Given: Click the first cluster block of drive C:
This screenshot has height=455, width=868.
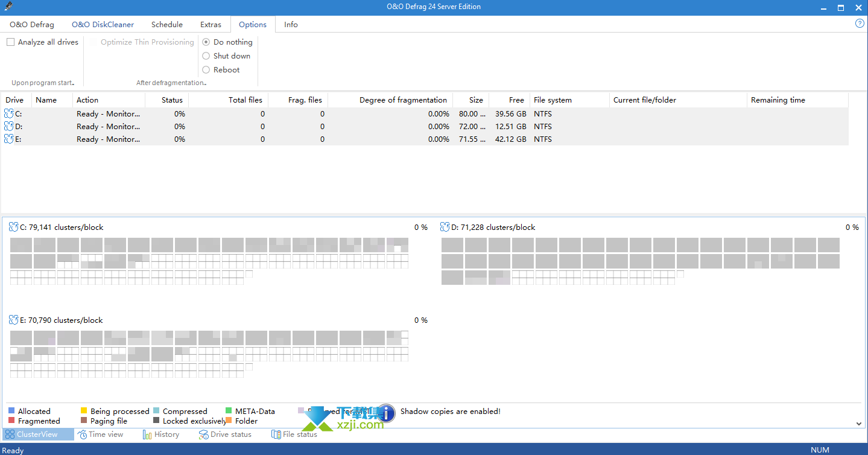Looking at the screenshot, I should coord(21,245).
